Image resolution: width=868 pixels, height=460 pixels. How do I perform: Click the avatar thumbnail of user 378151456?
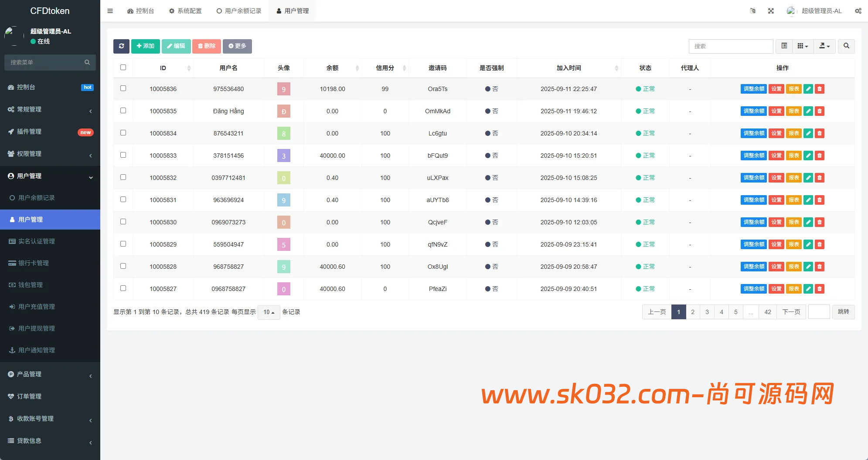pyautogui.click(x=284, y=156)
